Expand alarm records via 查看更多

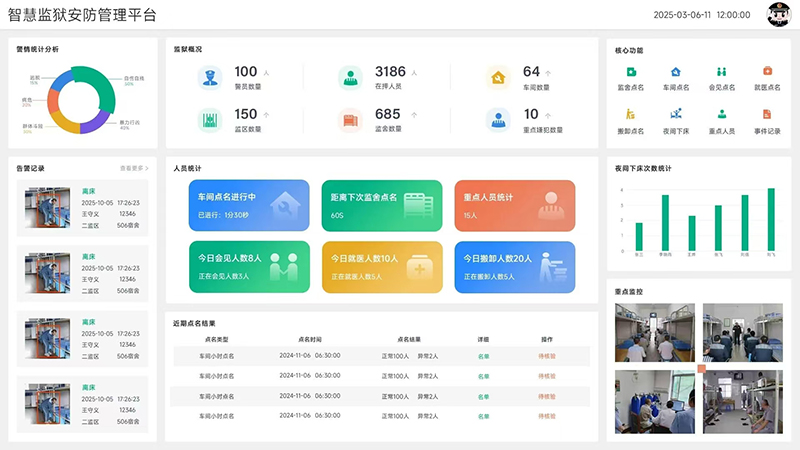tap(134, 168)
